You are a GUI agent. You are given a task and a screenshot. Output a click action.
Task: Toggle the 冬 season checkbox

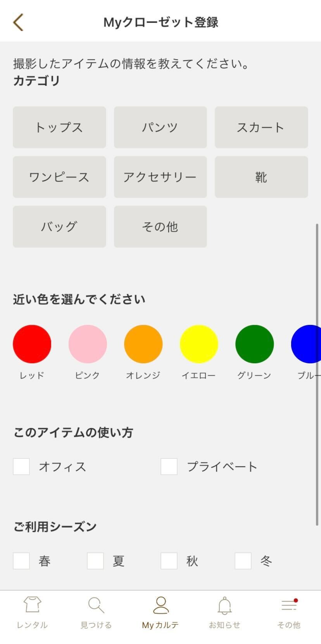point(243,561)
